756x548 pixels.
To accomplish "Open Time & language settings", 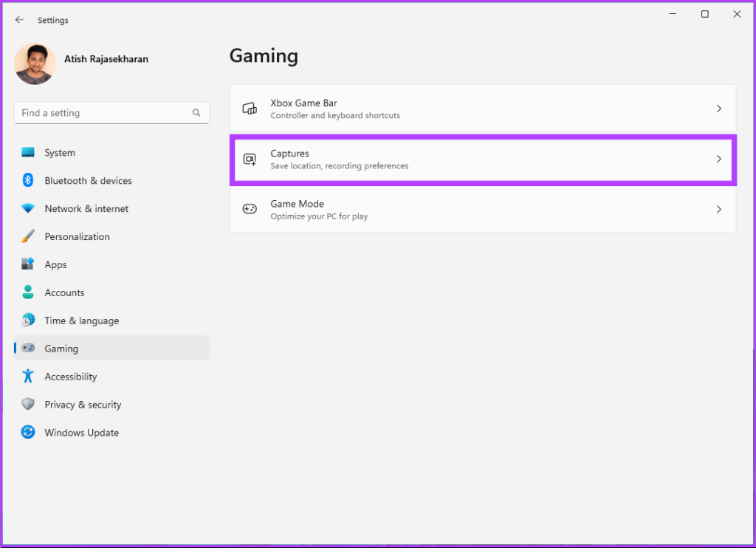I will [x=81, y=321].
